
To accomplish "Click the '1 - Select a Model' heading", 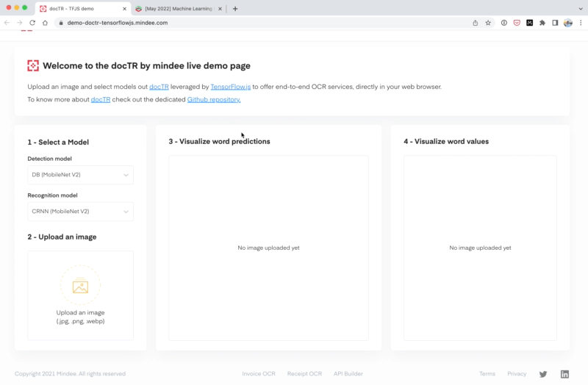I will [58, 142].
